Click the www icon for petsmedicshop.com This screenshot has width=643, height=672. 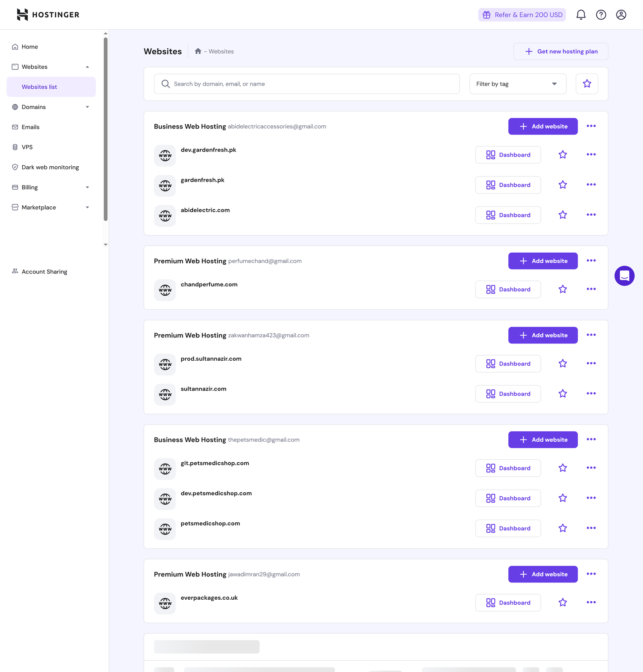(165, 529)
